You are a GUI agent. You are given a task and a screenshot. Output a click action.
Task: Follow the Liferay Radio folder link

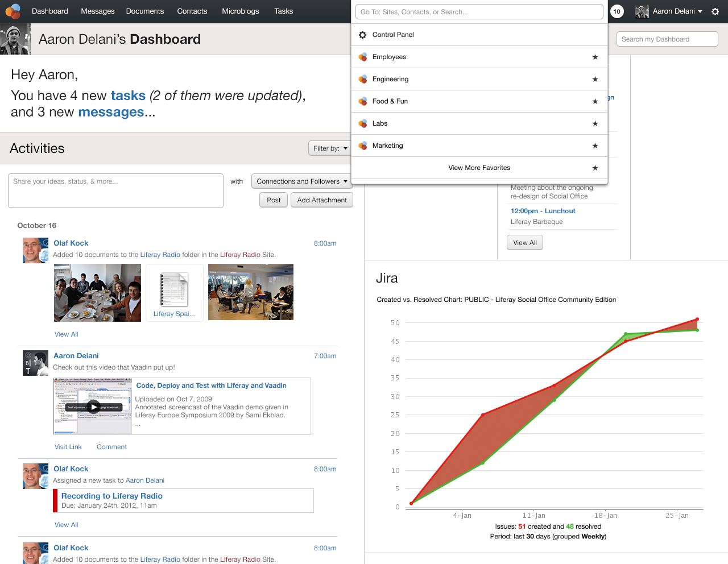point(160,255)
